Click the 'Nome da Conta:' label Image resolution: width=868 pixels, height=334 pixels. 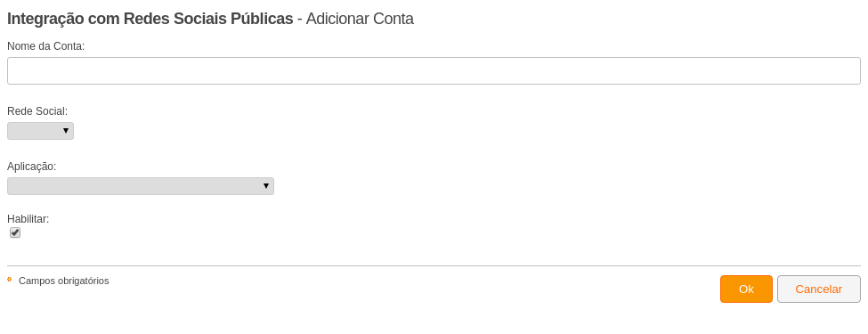click(x=46, y=46)
